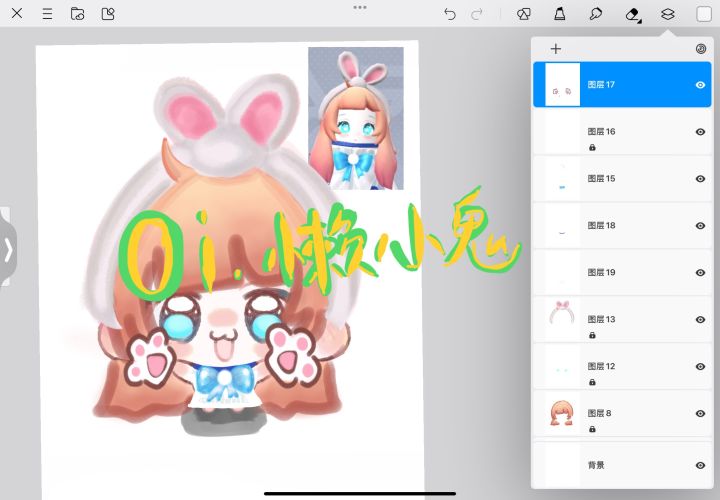Hide layer 图层 13
Viewport: 720px width, 500px height.
tap(700, 320)
